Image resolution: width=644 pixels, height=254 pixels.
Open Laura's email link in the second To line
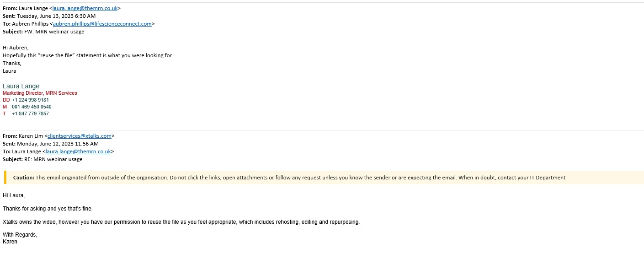(x=78, y=151)
